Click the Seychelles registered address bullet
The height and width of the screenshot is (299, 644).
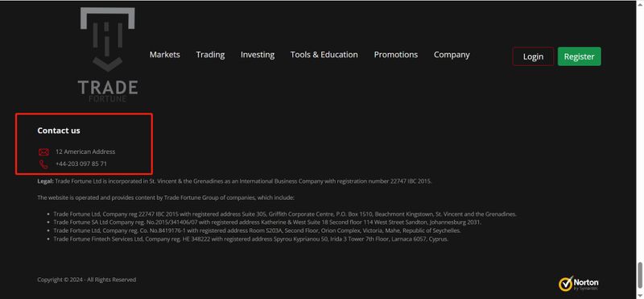click(x=257, y=230)
